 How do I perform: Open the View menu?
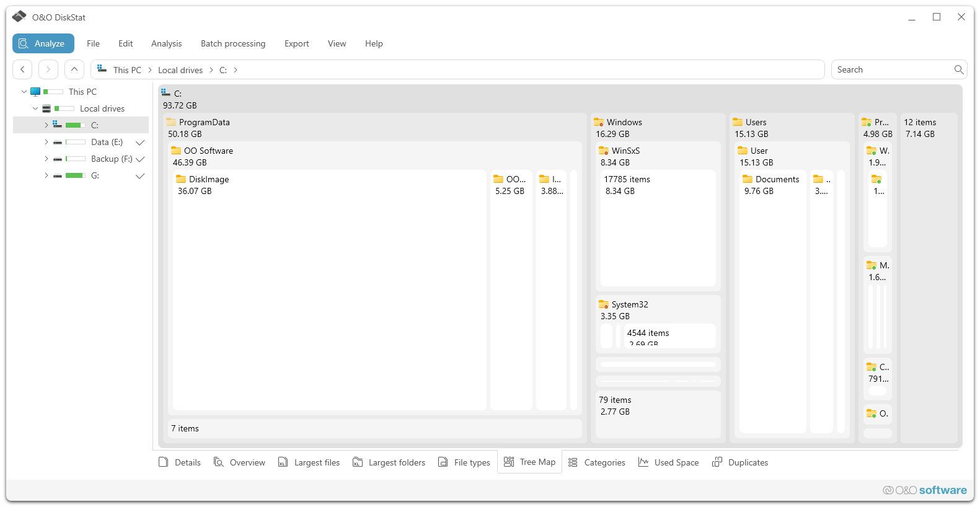pyautogui.click(x=337, y=43)
